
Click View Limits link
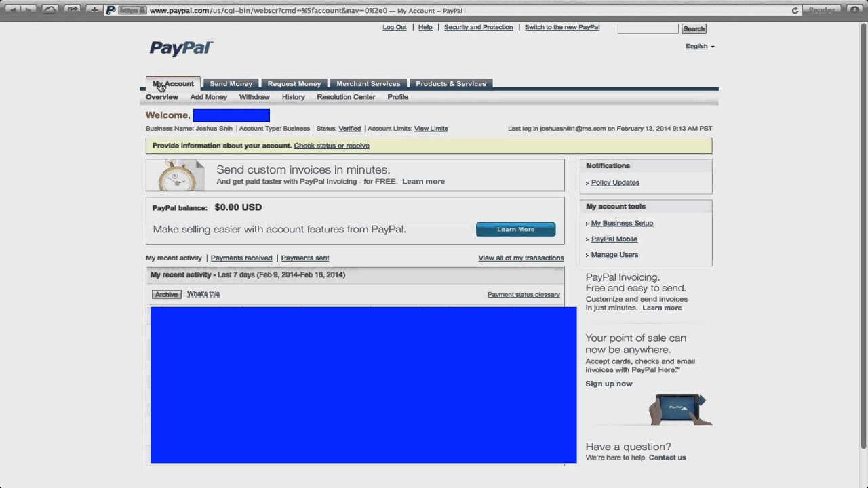tap(431, 129)
